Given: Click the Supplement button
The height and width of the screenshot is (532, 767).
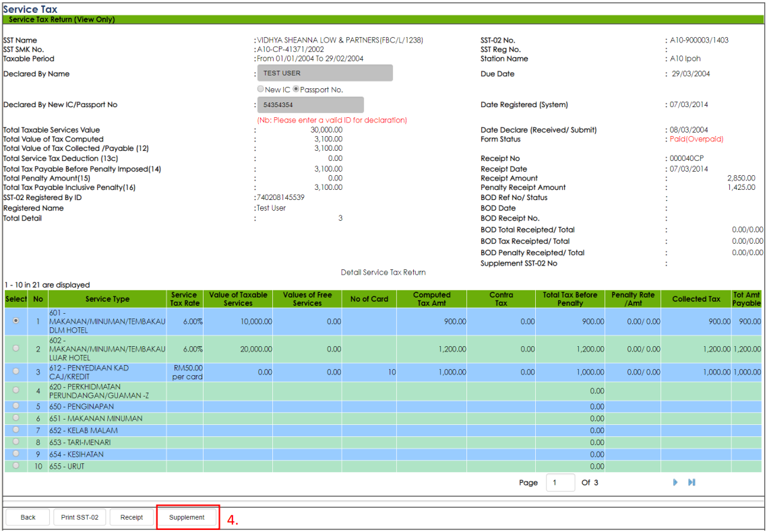Looking at the screenshot, I should pos(187,517).
